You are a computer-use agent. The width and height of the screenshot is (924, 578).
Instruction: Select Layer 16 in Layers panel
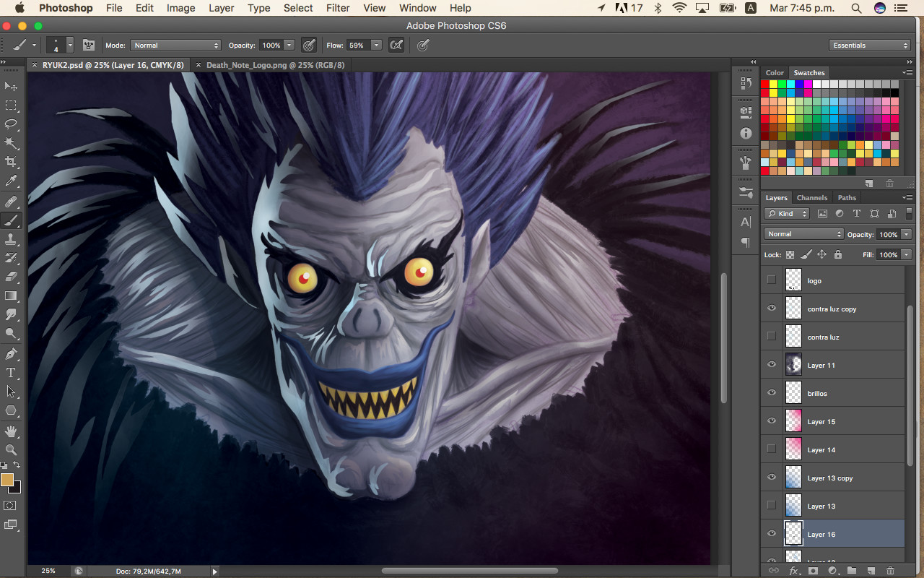click(x=832, y=534)
